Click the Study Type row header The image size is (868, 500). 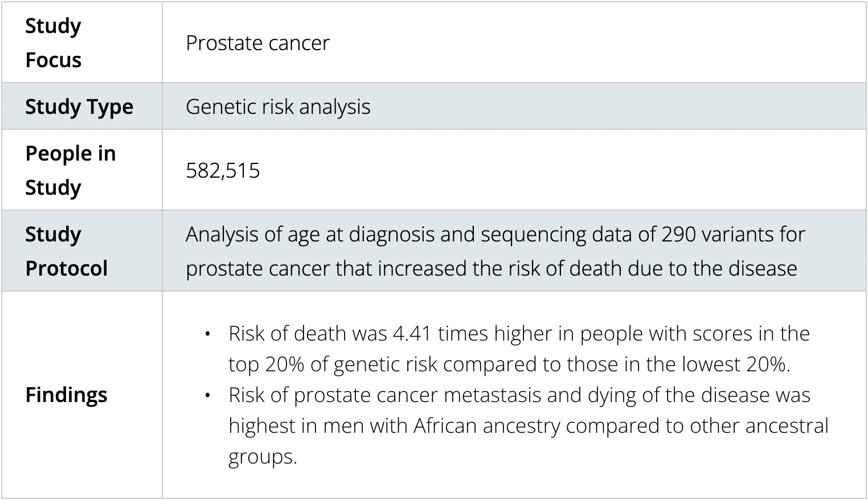79,106
